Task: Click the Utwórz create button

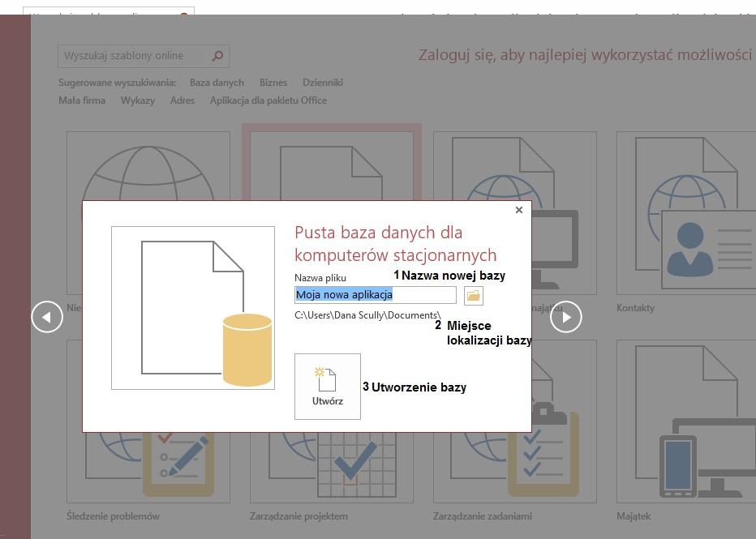Action: point(328,387)
